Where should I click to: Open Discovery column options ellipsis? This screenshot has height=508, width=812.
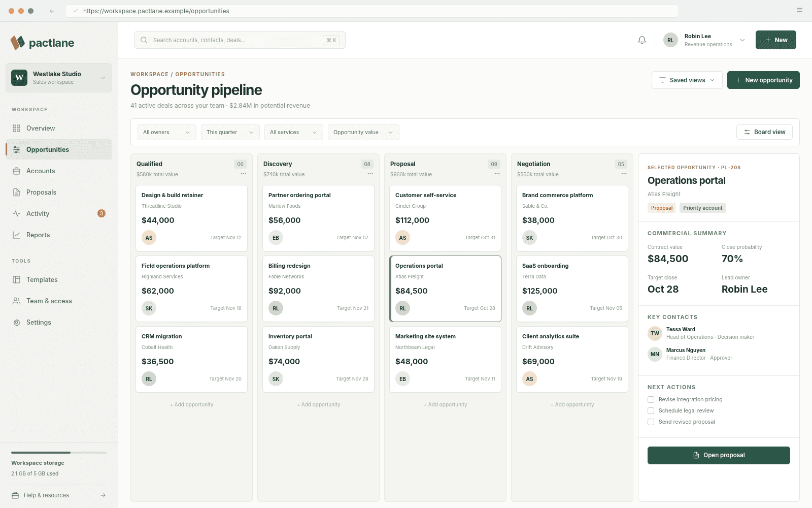[370, 174]
